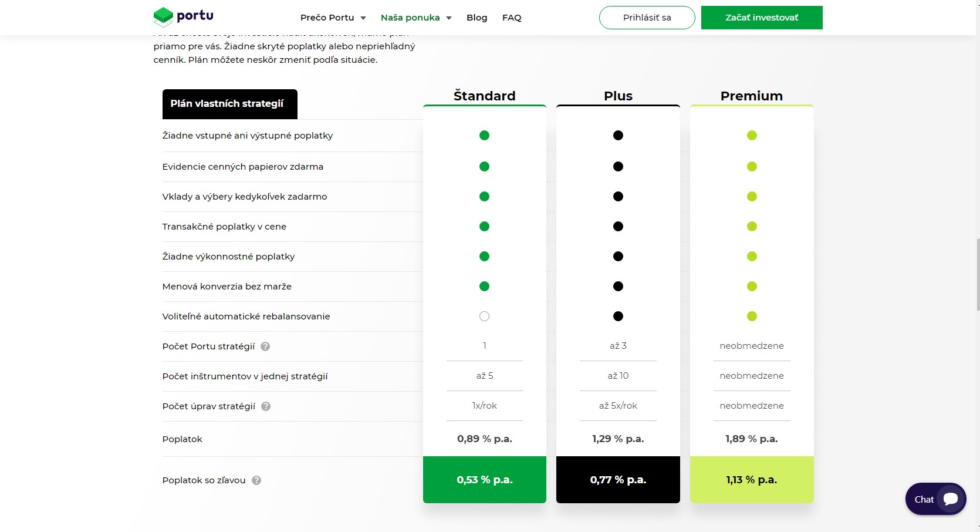Viewport: 980px width, 532px height.
Task: Open help icon next to Poplatok so zľavou
Action: coord(256,480)
